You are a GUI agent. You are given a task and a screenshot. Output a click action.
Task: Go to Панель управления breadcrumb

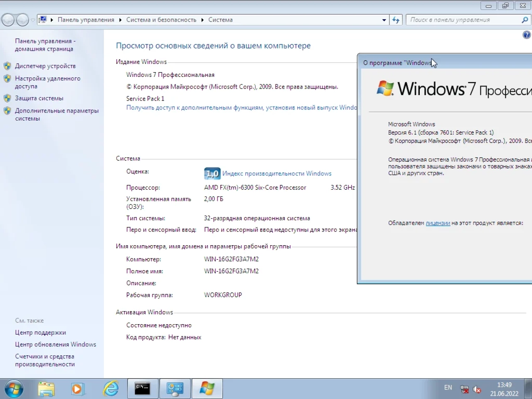coord(86,20)
